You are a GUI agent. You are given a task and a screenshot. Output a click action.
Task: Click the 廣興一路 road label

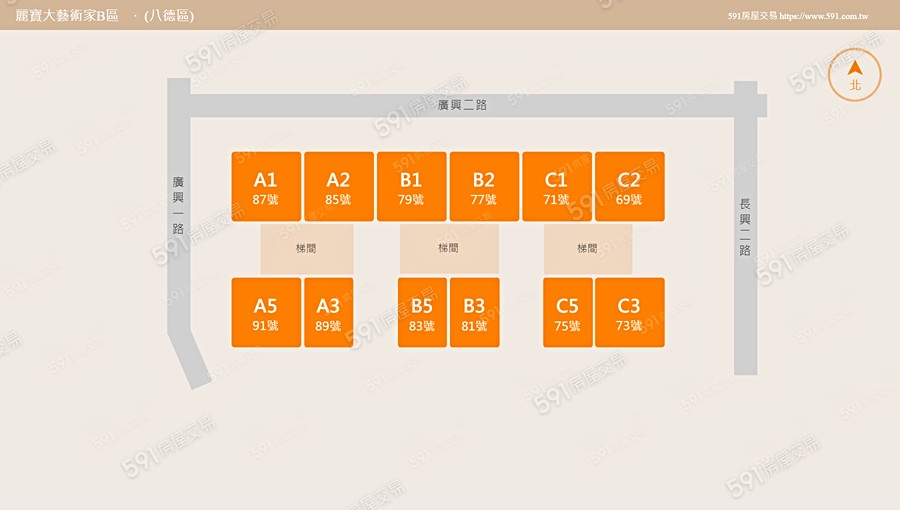[178, 206]
